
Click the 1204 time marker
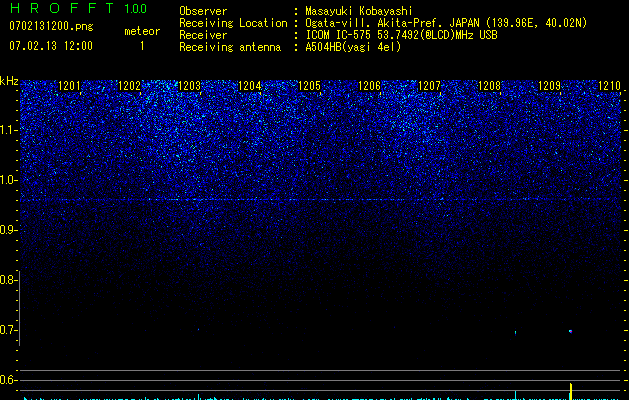(250, 86)
